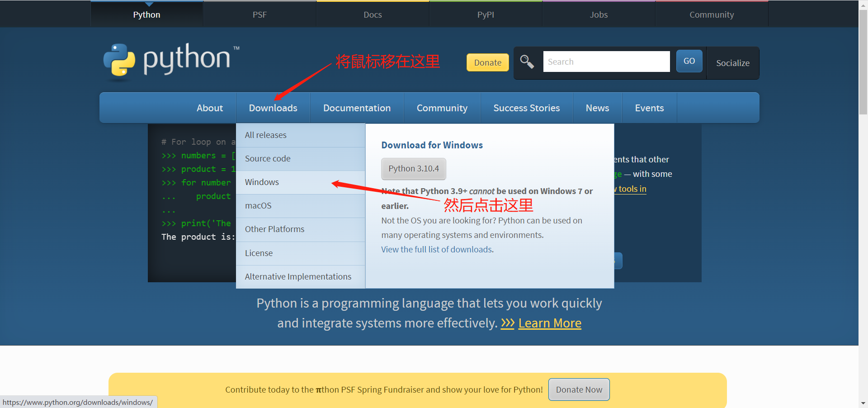Click the 'The product is:' output line
Image resolution: width=868 pixels, height=408 pixels.
point(198,237)
